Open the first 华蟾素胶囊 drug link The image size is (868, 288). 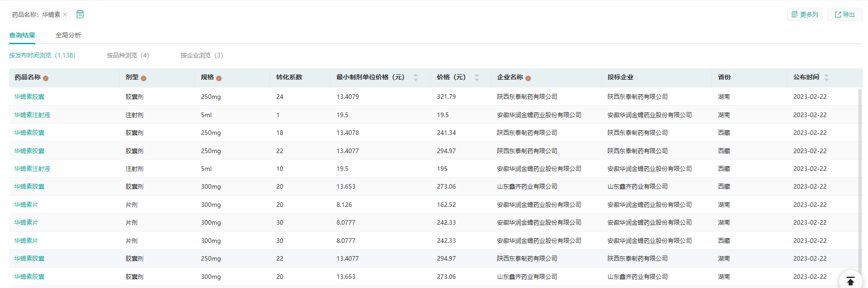tap(29, 97)
